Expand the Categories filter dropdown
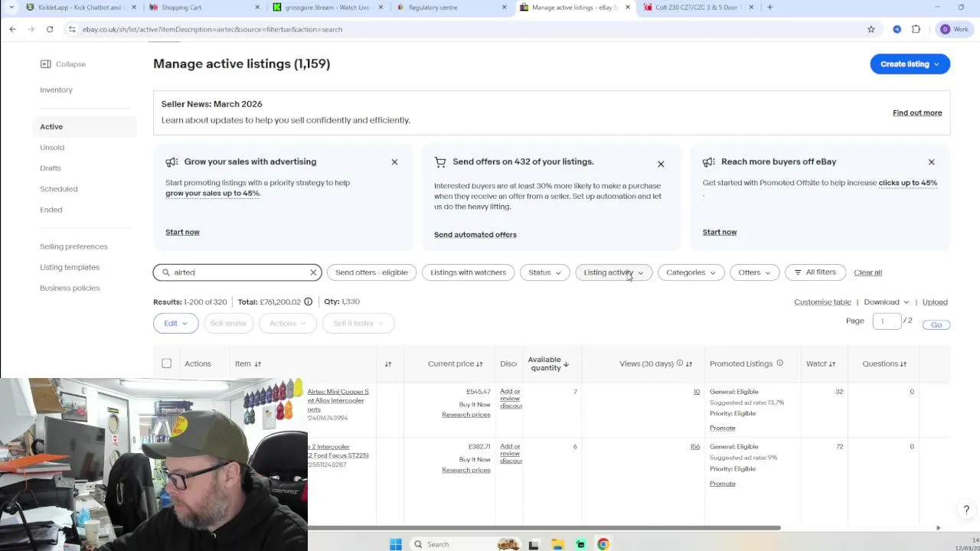 point(691,272)
